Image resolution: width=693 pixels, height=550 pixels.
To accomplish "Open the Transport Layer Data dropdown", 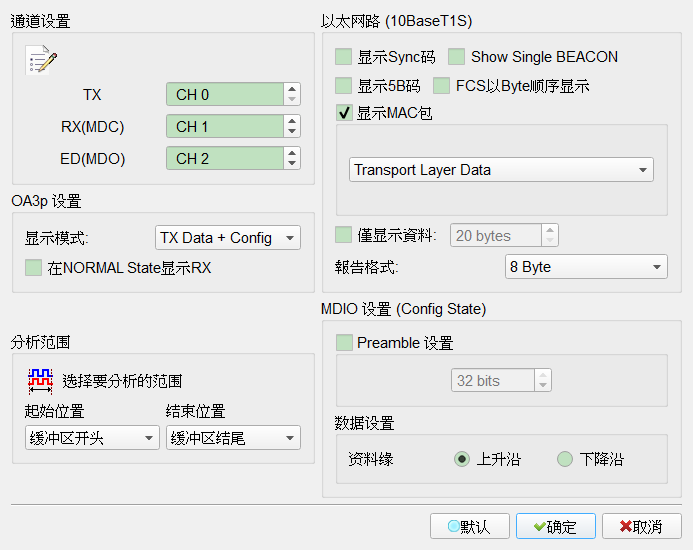I will [x=501, y=170].
